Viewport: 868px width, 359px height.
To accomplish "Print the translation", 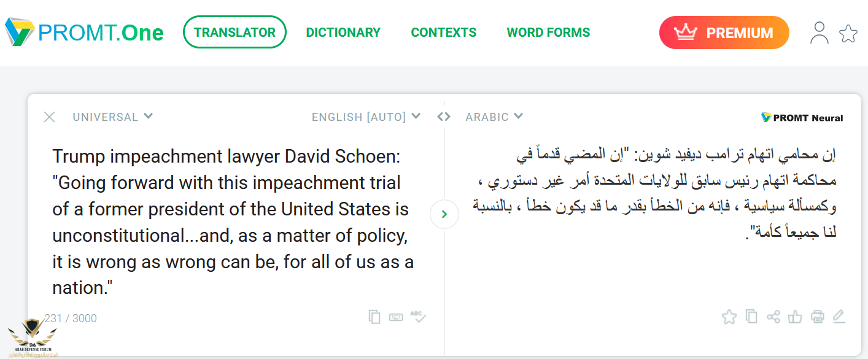I will click(817, 317).
